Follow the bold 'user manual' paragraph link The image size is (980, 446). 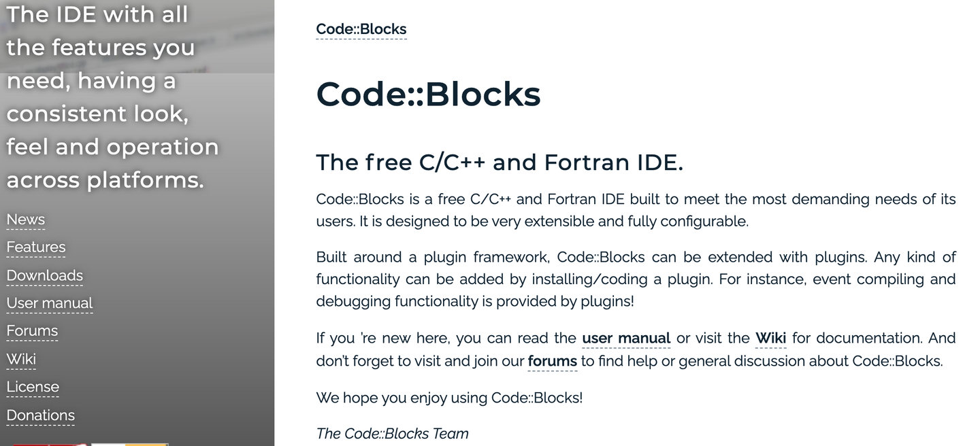[x=626, y=339]
